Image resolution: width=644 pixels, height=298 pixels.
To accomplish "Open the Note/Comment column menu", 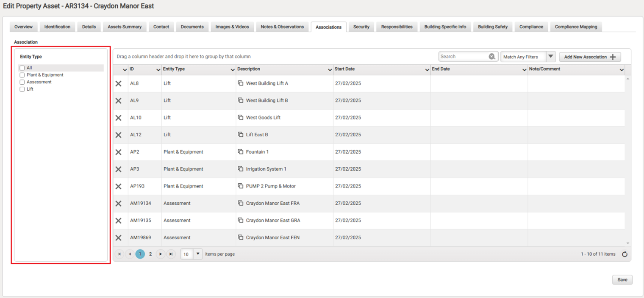I will [x=622, y=70].
